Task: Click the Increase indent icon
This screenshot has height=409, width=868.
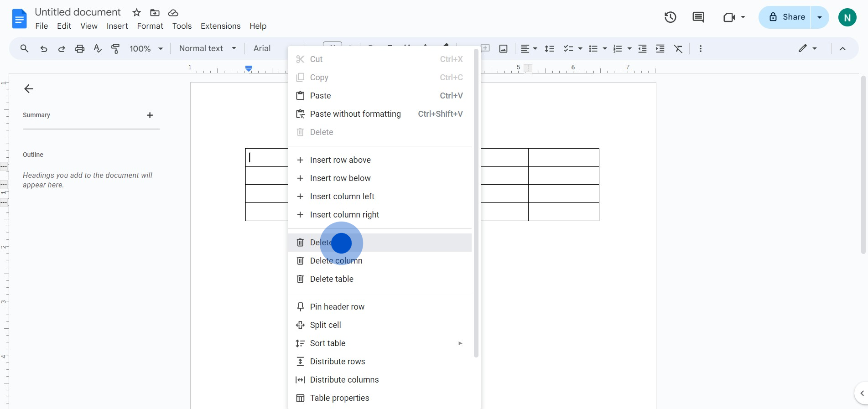Action: [x=660, y=49]
